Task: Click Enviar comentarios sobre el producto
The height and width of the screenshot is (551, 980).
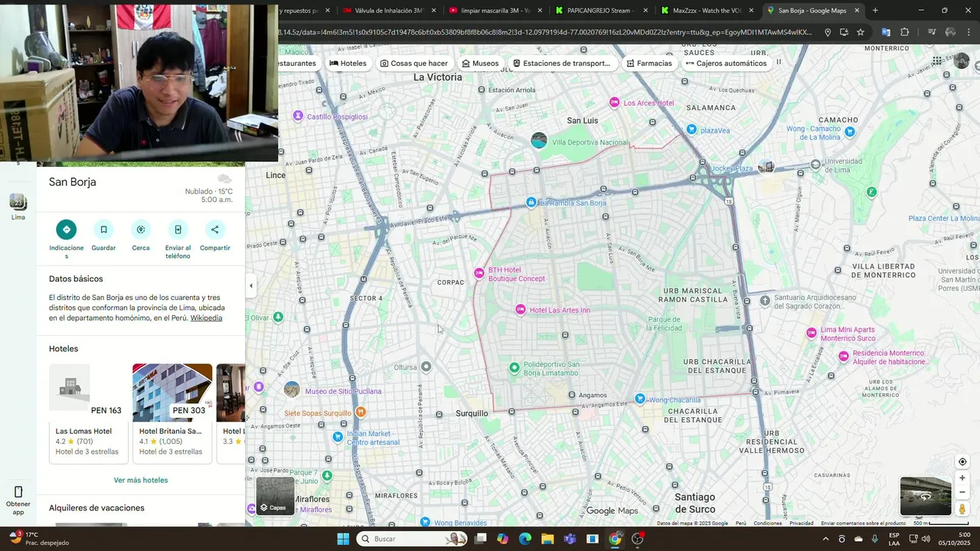Action: tap(863, 523)
